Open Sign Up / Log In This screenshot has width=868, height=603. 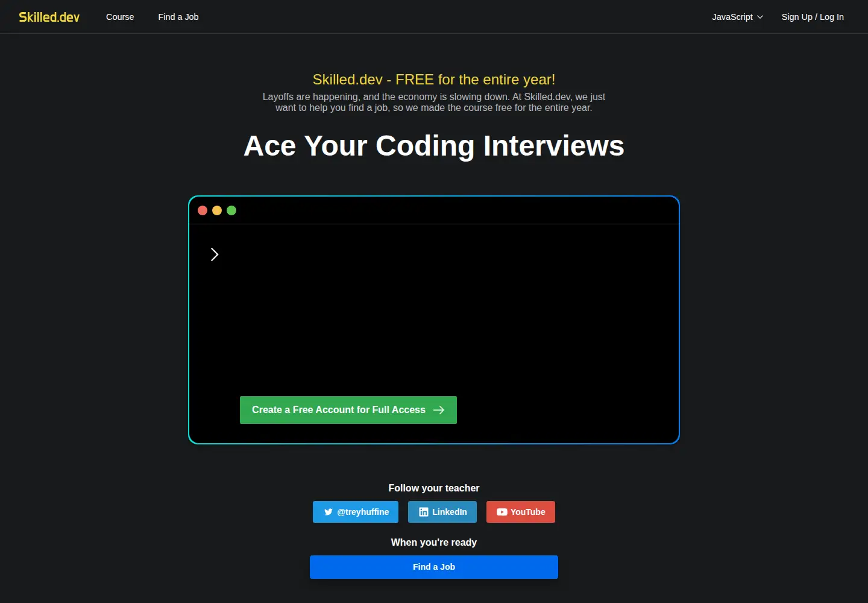813,17
